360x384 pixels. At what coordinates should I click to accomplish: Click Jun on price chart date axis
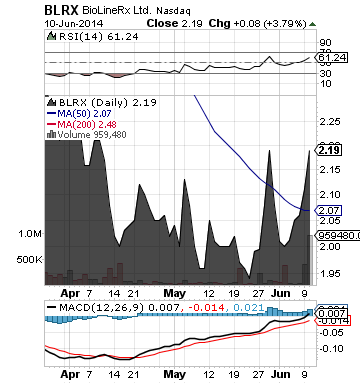point(281,294)
